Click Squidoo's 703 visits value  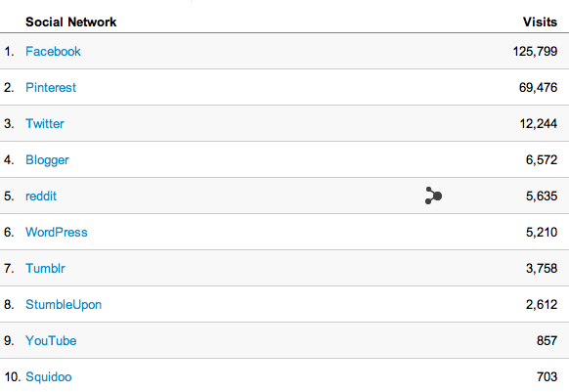click(x=547, y=376)
